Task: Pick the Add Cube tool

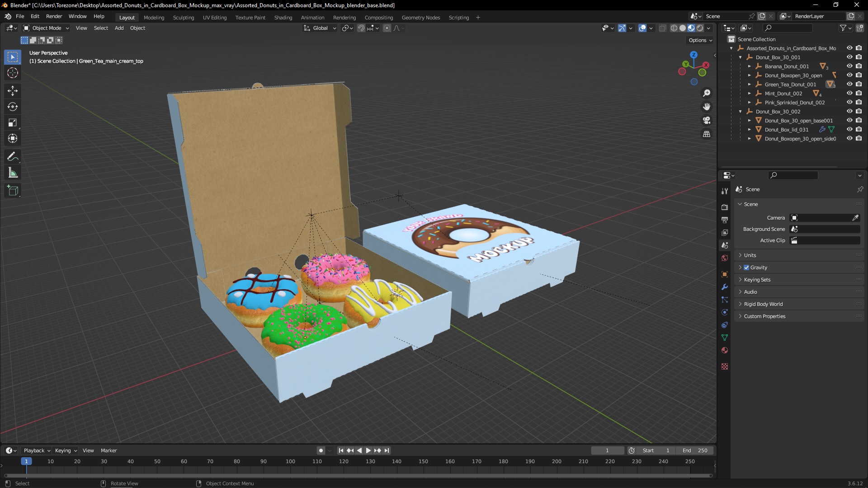Action: click(13, 191)
